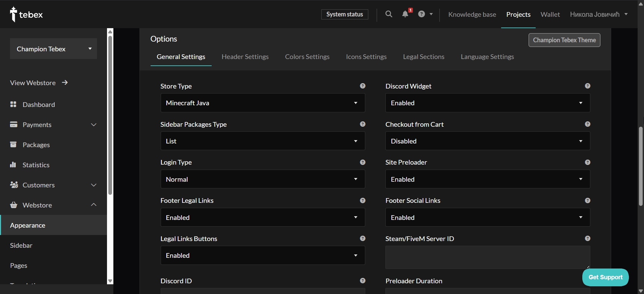Viewport: 644px width, 294px height.
Task: Click the Tebex logo
Action: coord(26,14)
